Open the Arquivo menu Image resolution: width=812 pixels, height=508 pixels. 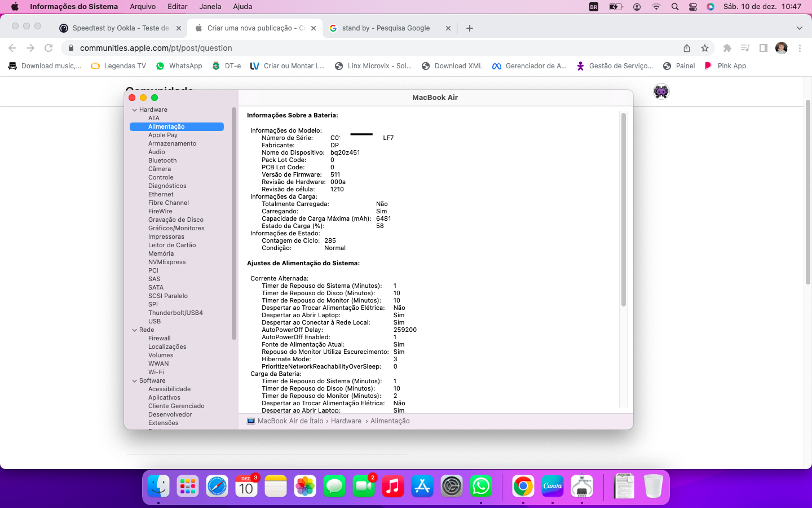coord(143,7)
